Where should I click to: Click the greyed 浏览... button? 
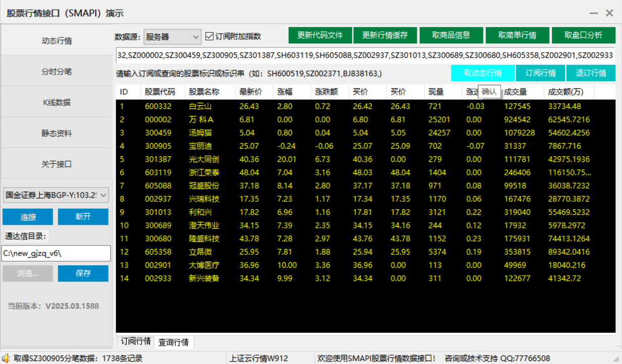28,273
